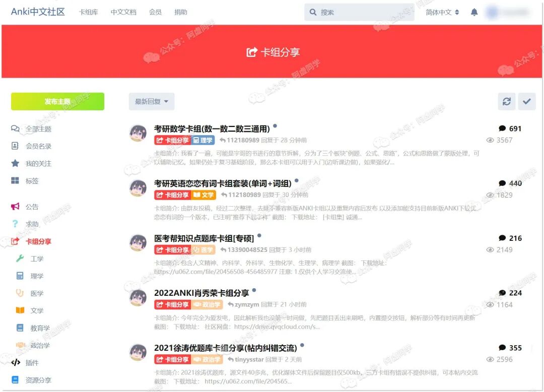544x392 pixels.
Task: Open the 捐助 menu item
Action: pos(181,12)
